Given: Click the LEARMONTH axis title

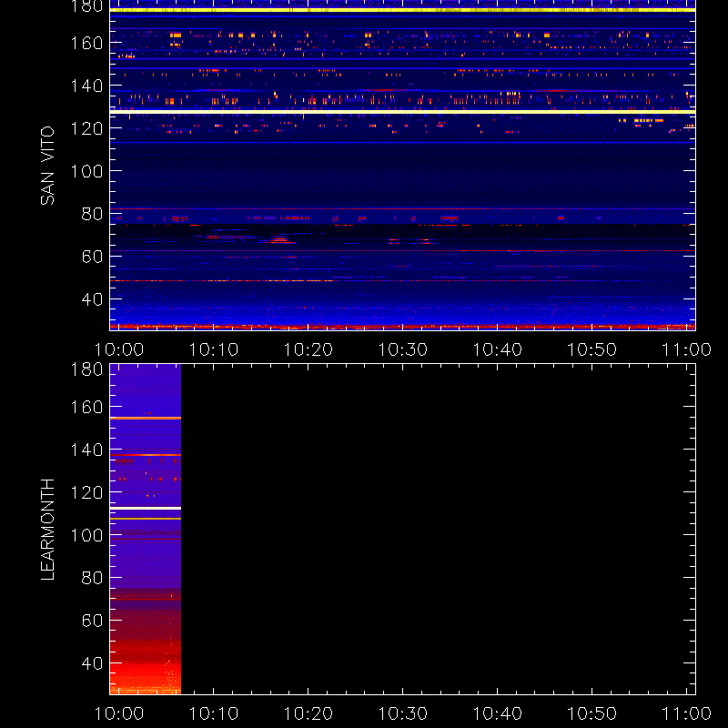Looking at the screenshot, I should click(x=47, y=530).
